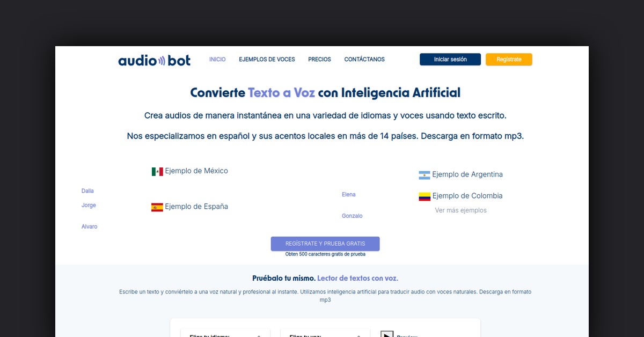Click the 'Lector de textos con voz' link
This screenshot has height=337, width=644.
(x=357, y=278)
